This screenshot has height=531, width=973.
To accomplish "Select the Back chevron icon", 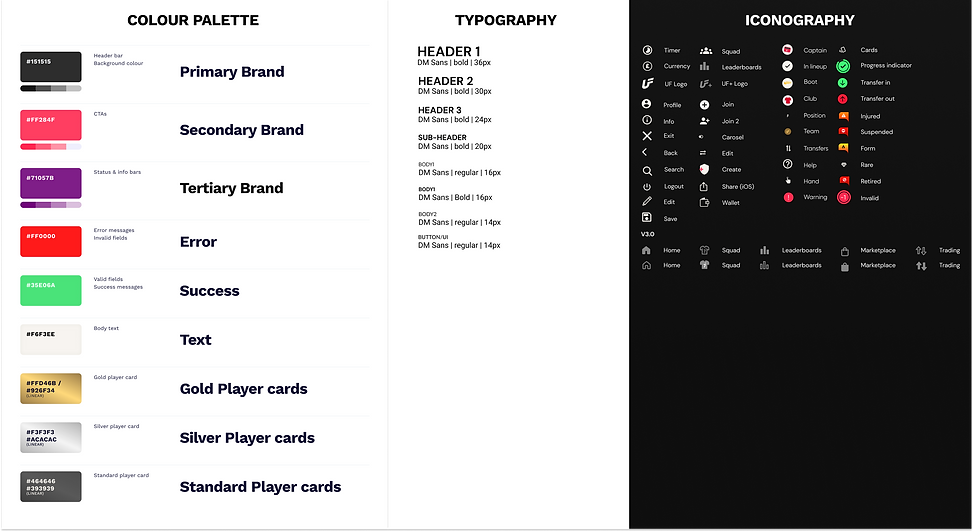I will point(645,152).
